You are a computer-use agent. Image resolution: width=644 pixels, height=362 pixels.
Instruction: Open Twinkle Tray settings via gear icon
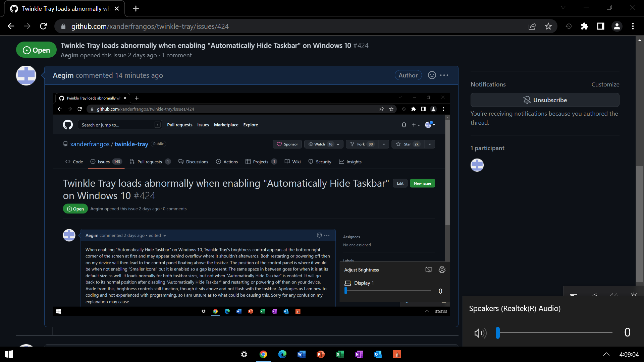(442, 269)
